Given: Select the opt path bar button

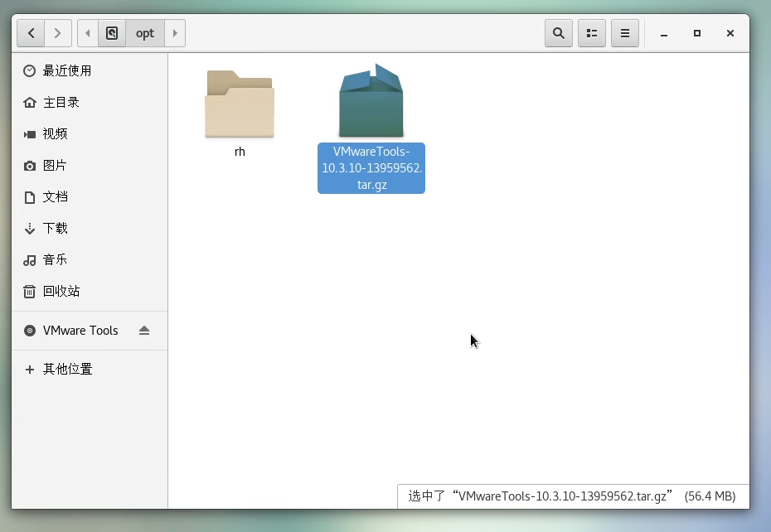Looking at the screenshot, I should [x=145, y=33].
